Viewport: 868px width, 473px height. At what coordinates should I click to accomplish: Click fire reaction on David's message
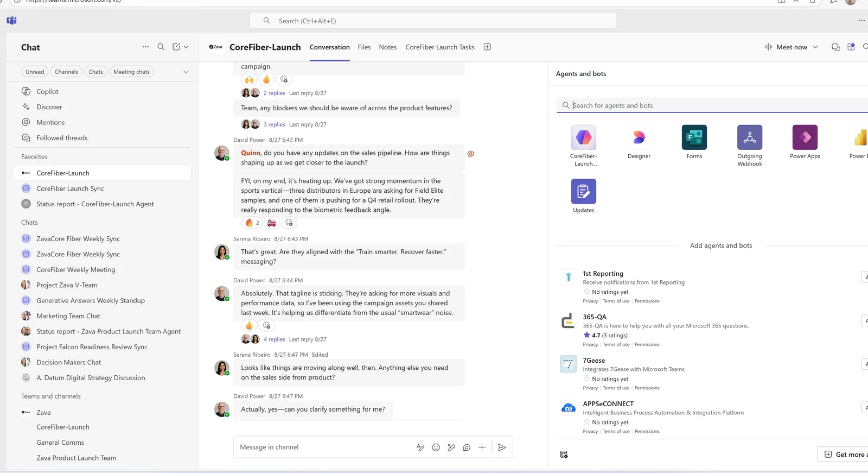(x=252, y=223)
